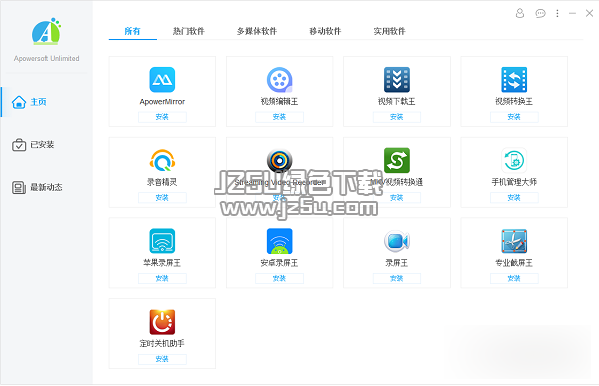Image resolution: width=599 pixels, height=386 pixels.
Task: Click 安装 under 视频下载王
Action: (397, 117)
